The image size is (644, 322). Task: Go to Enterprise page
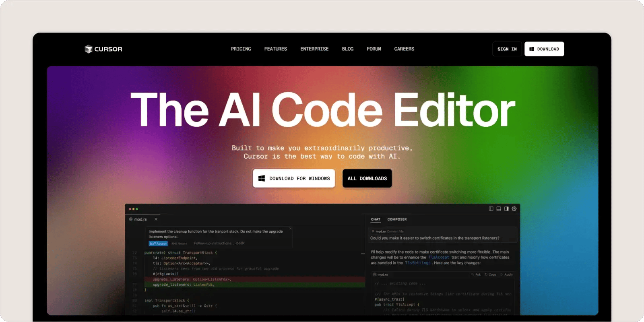point(314,49)
